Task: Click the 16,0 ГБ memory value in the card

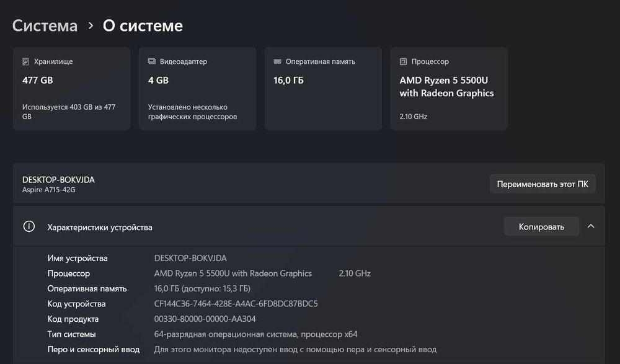Action: coord(288,81)
